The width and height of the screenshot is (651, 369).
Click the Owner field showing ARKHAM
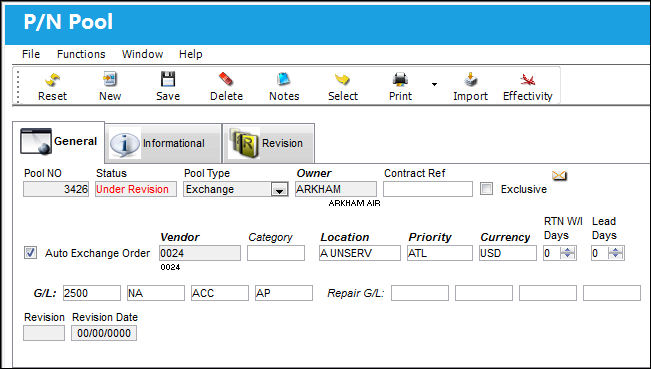(336, 189)
